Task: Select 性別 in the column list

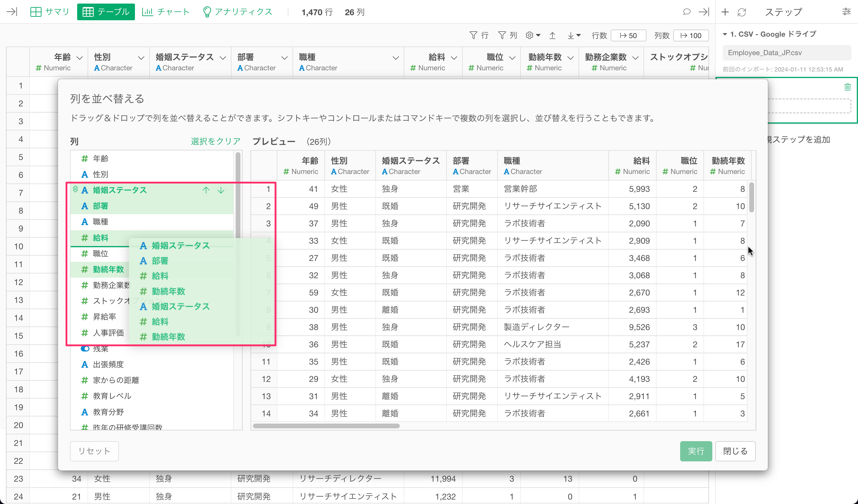Action: [x=152, y=174]
